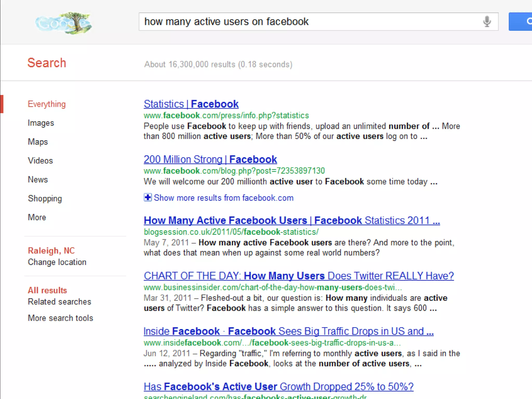Click the Google doodle logo
The height and width of the screenshot is (399, 532).
tap(64, 23)
